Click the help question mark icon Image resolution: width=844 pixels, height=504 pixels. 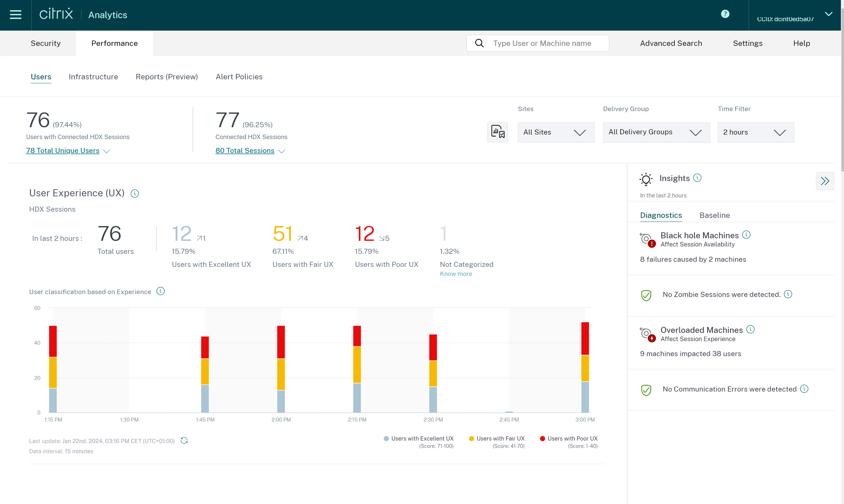click(725, 14)
